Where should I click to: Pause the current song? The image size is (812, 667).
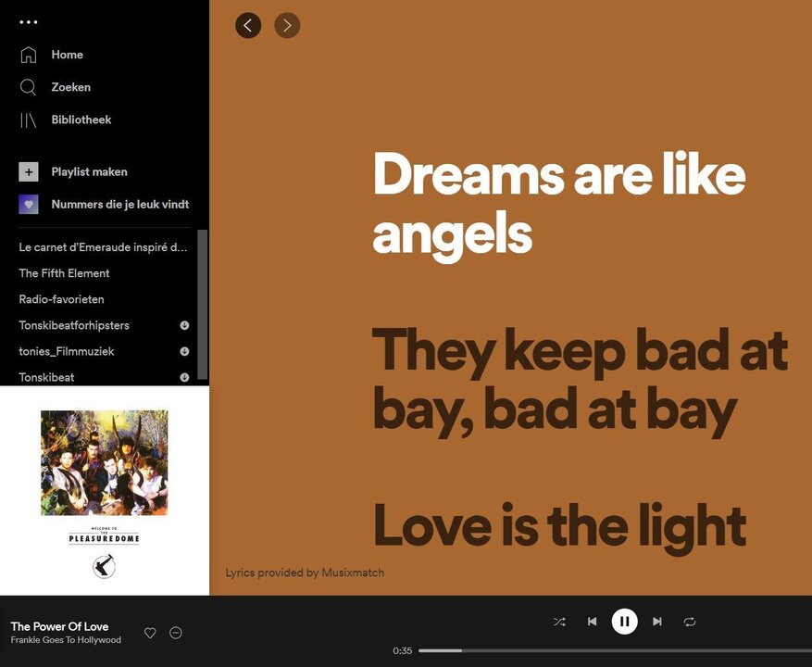(x=624, y=622)
